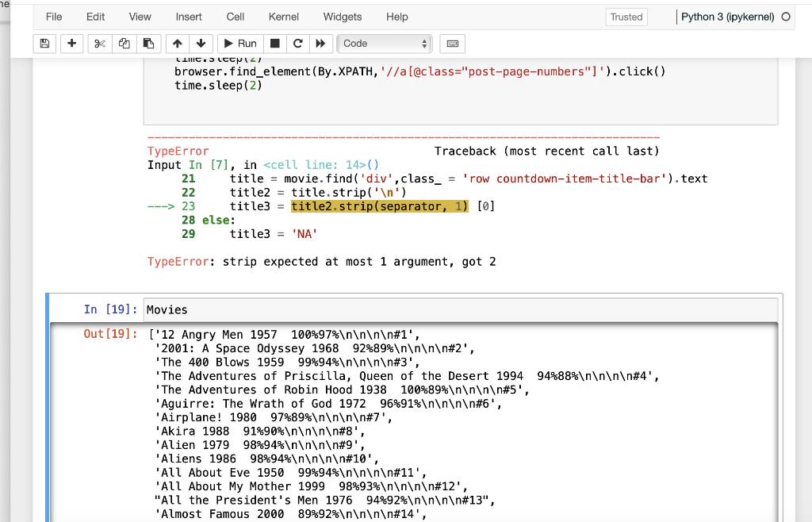This screenshot has width=812, height=522.
Task: Click the 'Airplane! 1980' output line
Action: point(274,417)
